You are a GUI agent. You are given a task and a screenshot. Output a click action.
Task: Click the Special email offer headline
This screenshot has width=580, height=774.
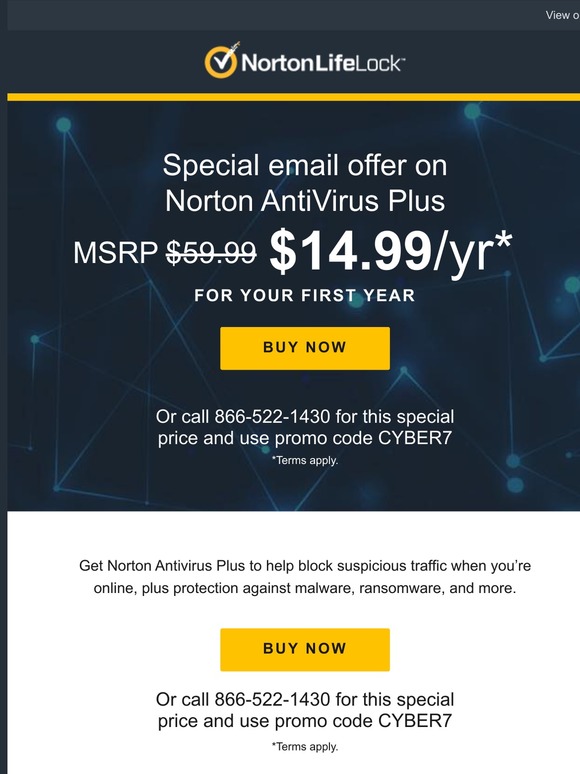coord(305,165)
